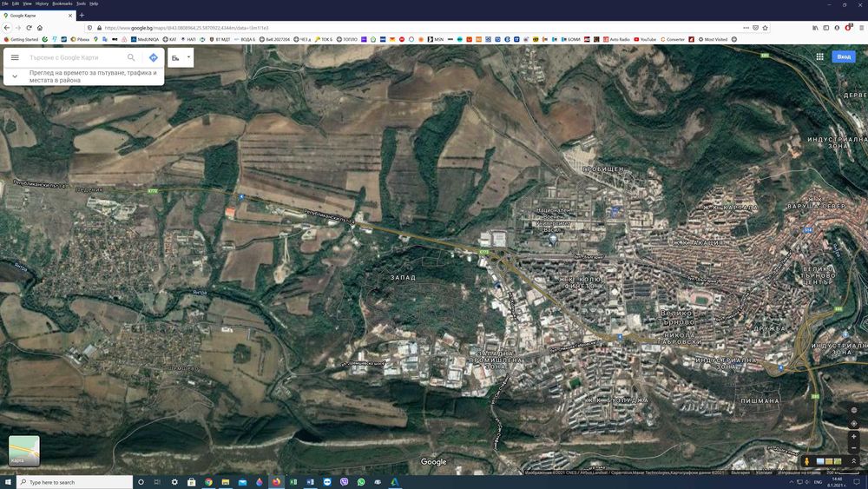Open directions with the blue arrow icon
This screenshot has width=868, height=489.
(154, 57)
